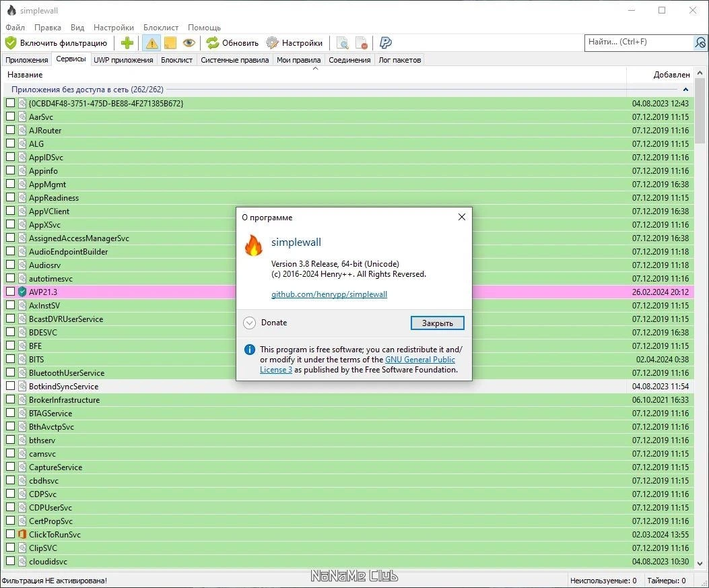Select the CaptureService row
The width and height of the screenshot is (709, 588).
tap(349, 467)
